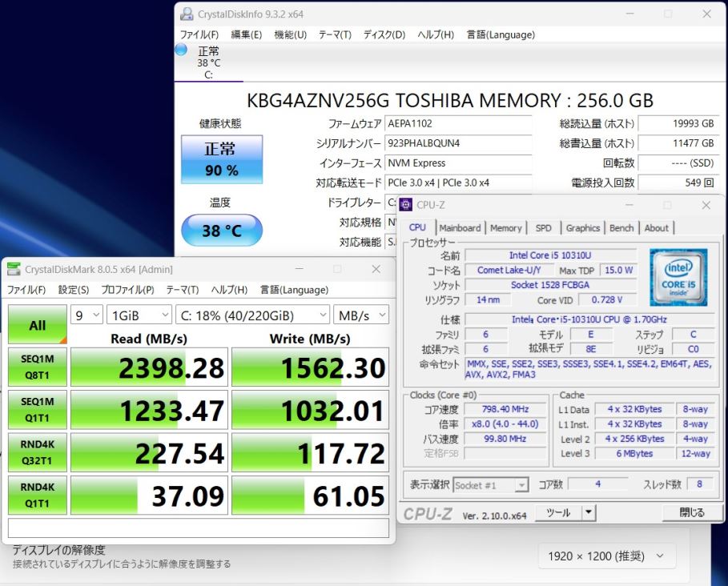Click the CrystalDiskMark app icon in title bar
Screen dimensions: 728x586
click(14, 269)
